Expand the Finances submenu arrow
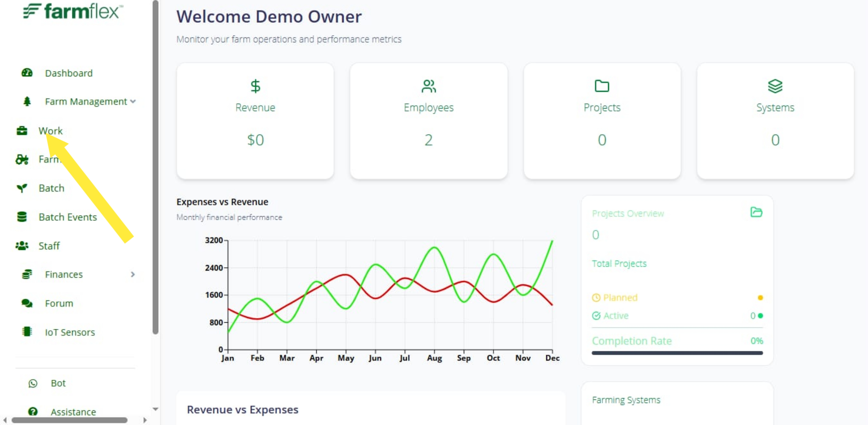This screenshot has width=868, height=425. click(x=133, y=274)
